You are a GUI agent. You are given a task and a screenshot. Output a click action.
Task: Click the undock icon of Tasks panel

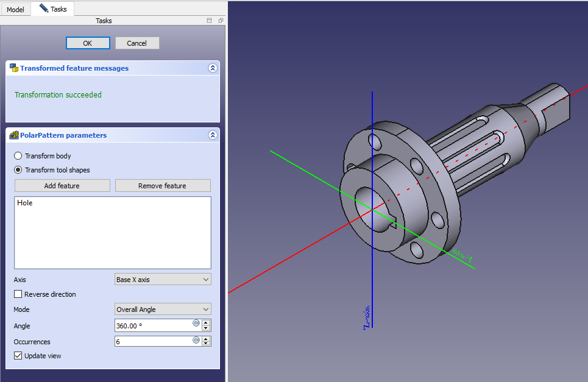point(221,21)
